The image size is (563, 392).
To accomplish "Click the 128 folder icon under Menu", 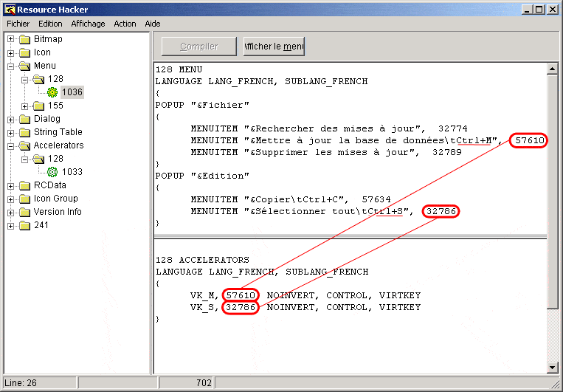I will click(x=39, y=79).
